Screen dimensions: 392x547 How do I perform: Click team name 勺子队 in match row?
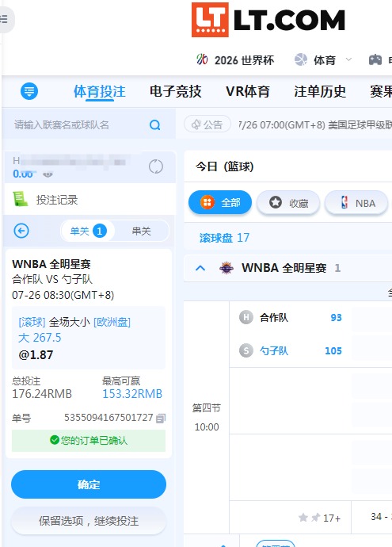click(x=274, y=350)
